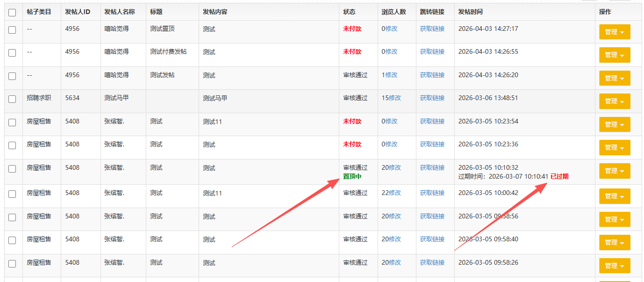The image size is (644, 282).
Task: Expand 管理 menu for the 测试发帖 row
Action: 615,78
